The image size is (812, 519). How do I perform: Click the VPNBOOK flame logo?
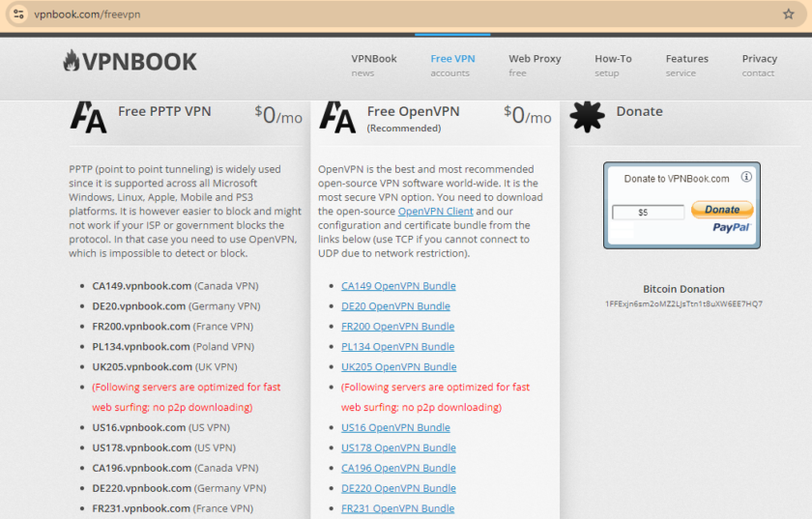point(72,62)
